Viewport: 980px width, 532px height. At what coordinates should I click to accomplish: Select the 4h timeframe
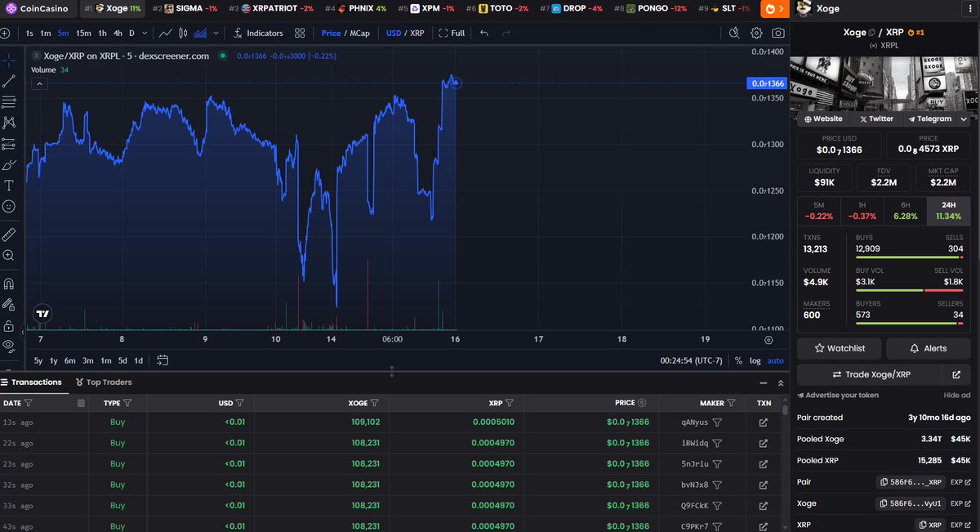coord(118,34)
